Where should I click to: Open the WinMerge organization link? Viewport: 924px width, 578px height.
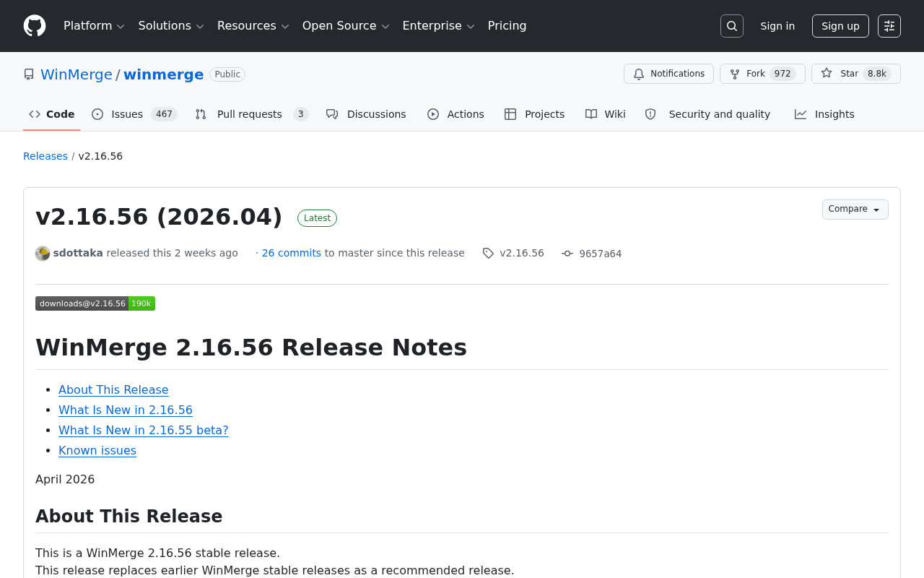pos(77,74)
